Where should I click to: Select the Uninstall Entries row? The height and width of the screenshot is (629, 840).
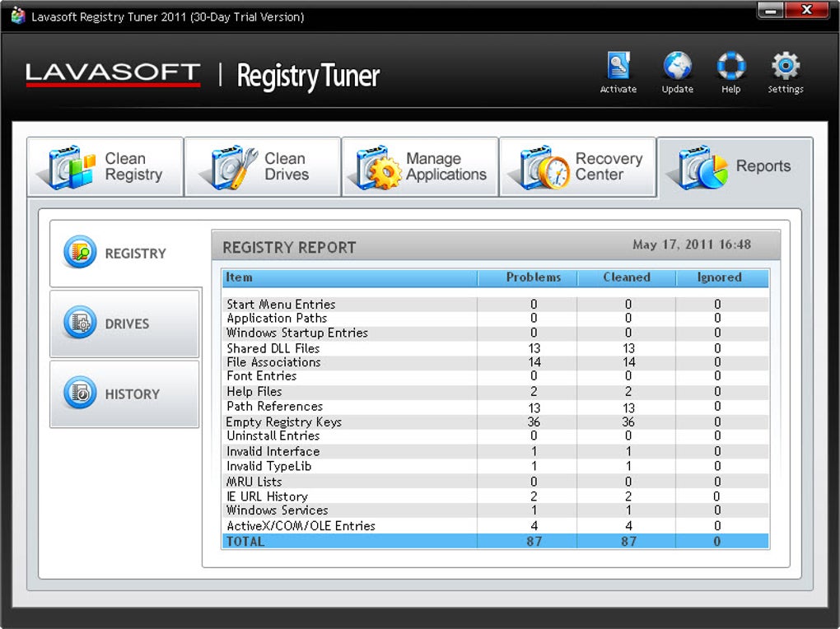496,436
